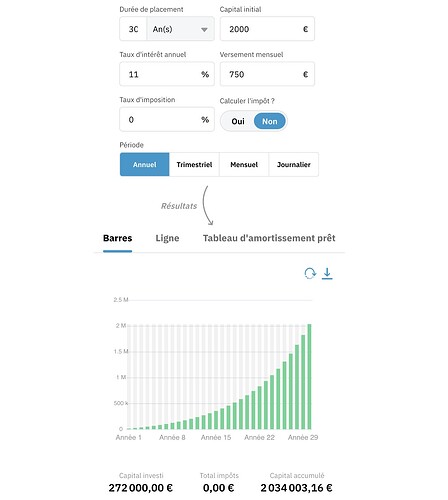Open the An(s) duration unit dropdown
This screenshot has height=500, width=448.
(x=180, y=29)
